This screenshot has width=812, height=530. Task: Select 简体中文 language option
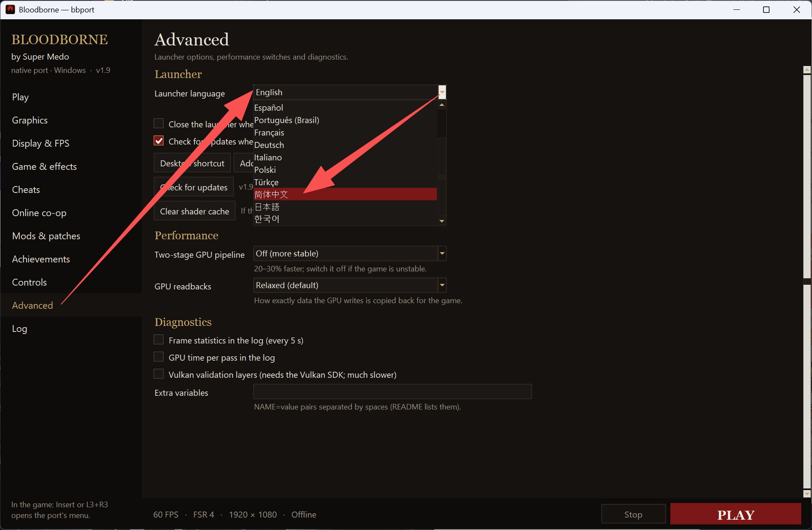(345, 194)
